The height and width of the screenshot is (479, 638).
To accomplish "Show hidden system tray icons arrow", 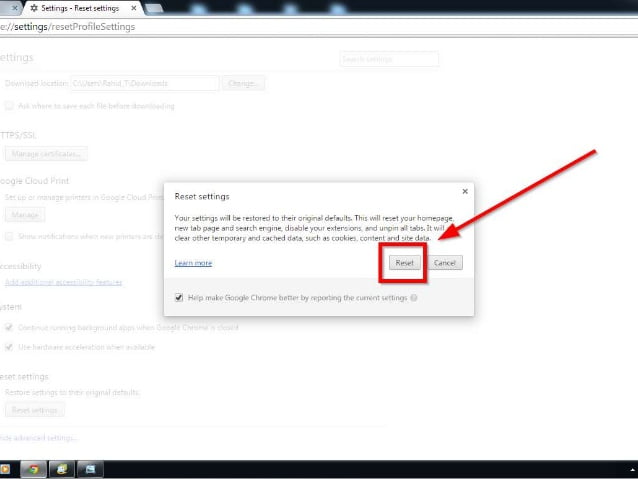I will pyautogui.click(x=633, y=470).
